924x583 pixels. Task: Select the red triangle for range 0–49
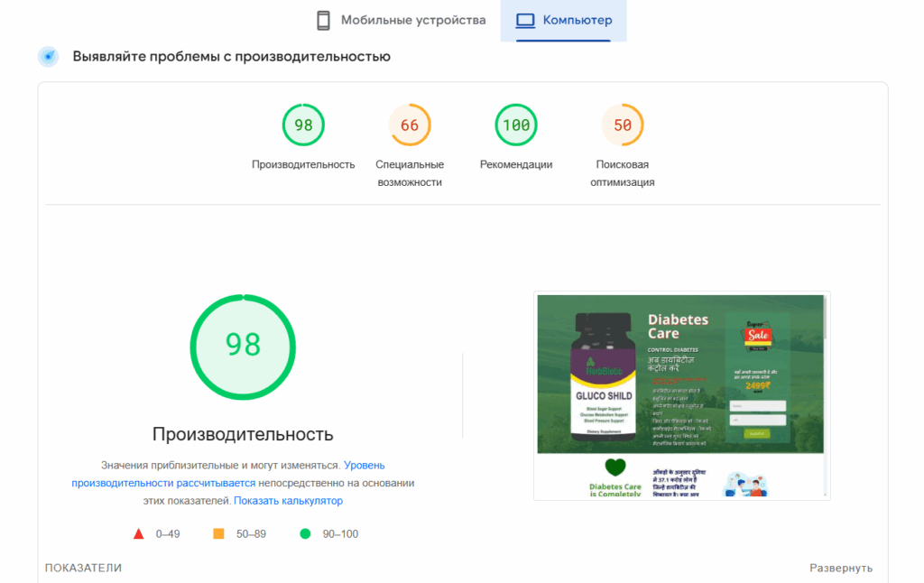138,533
